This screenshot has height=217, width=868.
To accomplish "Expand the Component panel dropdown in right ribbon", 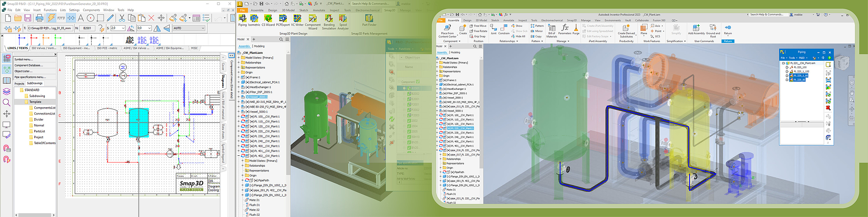I will coord(451,41).
